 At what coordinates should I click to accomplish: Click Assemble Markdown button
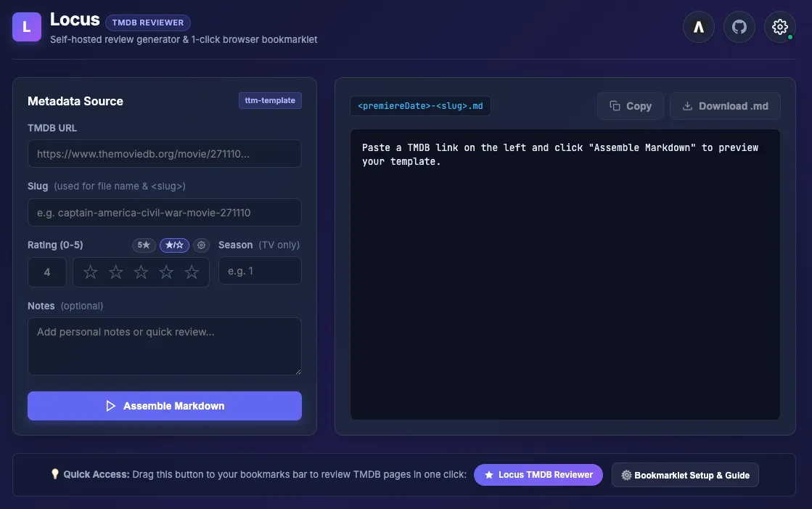point(165,406)
